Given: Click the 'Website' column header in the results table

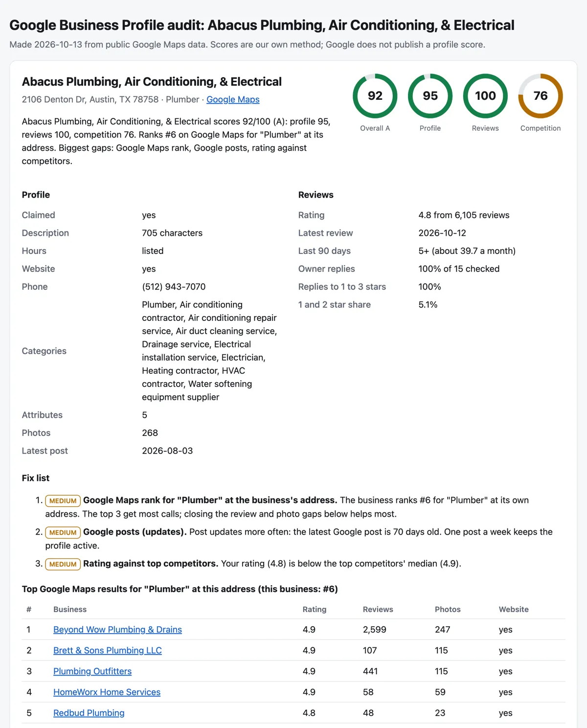Looking at the screenshot, I should tap(514, 610).
